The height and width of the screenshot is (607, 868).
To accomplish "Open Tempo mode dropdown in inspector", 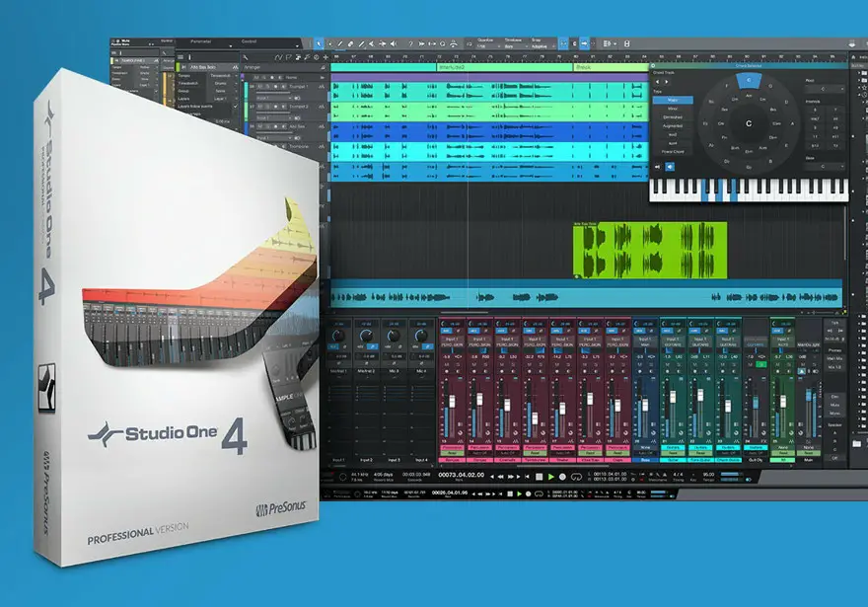I will tap(224, 76).
